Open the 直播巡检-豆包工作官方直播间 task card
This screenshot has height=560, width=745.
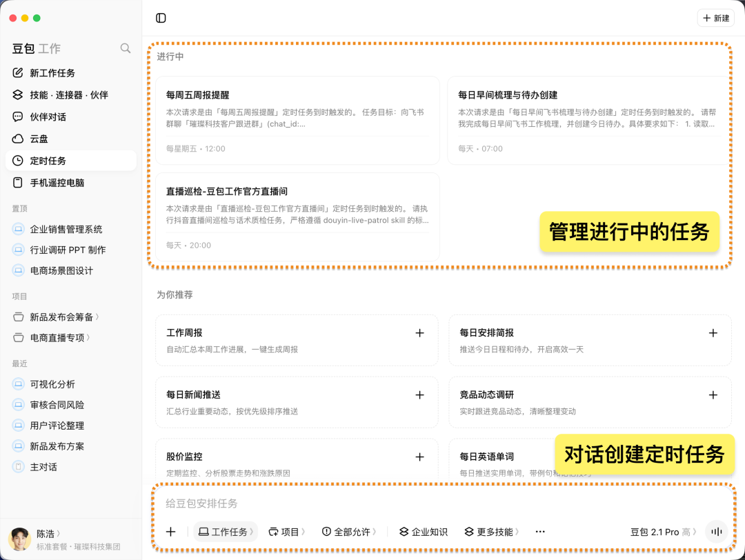point(297,217)
